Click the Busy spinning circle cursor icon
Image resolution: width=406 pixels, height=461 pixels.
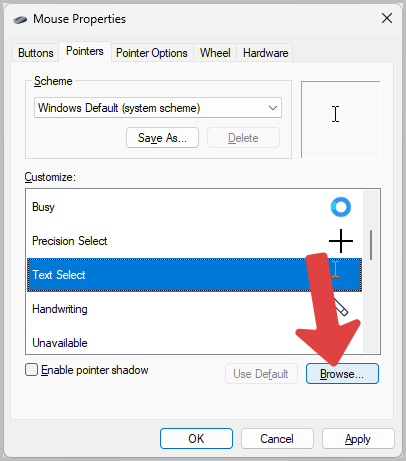pyautogui.click(x=341, y=207)
